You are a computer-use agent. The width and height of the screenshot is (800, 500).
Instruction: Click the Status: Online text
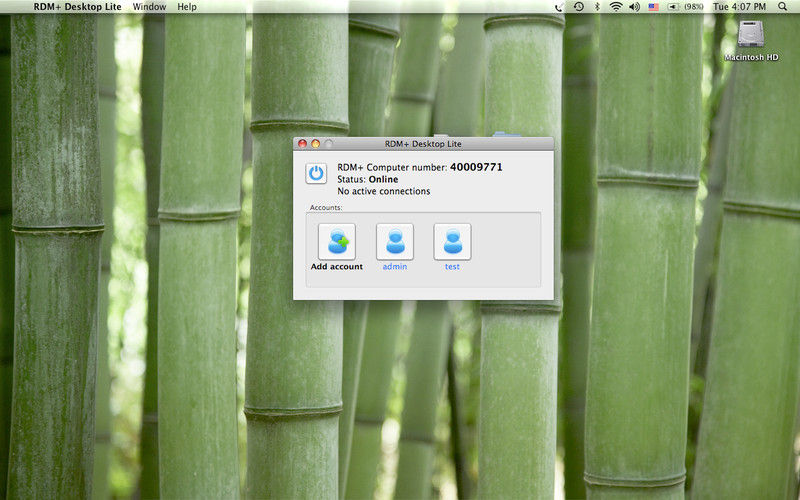tap(367, 179)
